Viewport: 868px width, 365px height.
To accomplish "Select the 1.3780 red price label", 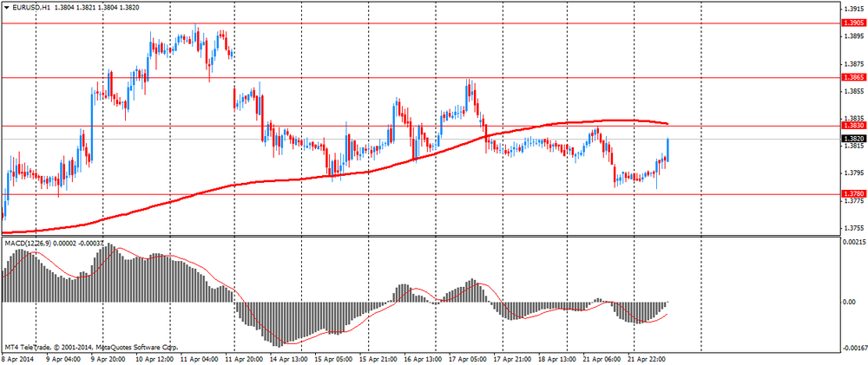I will (x=853, y=194).
